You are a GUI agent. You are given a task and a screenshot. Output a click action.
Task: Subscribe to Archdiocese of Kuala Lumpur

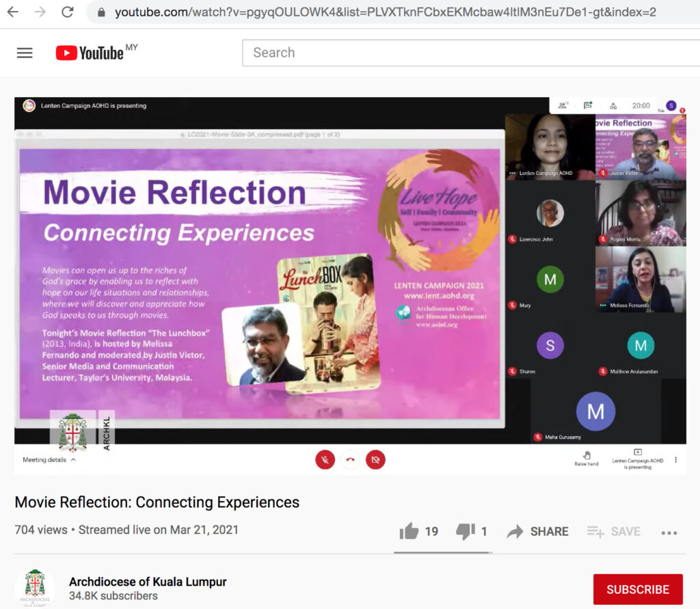[x=637, y=589]
